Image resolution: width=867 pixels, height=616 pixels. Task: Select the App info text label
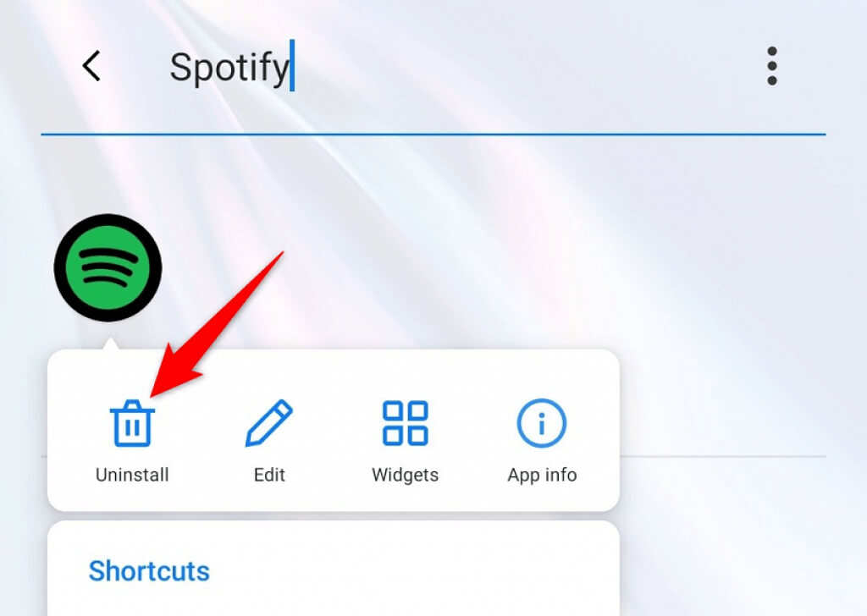542,476
